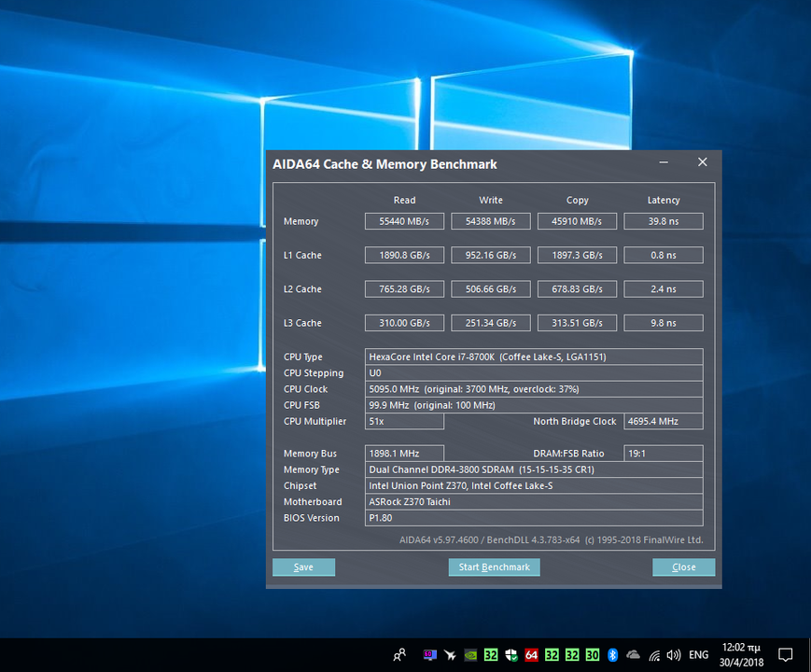Click the Memory Read value 55440 MB/s
The width and height of the screenshot is (811, 672).
[404, 221]
